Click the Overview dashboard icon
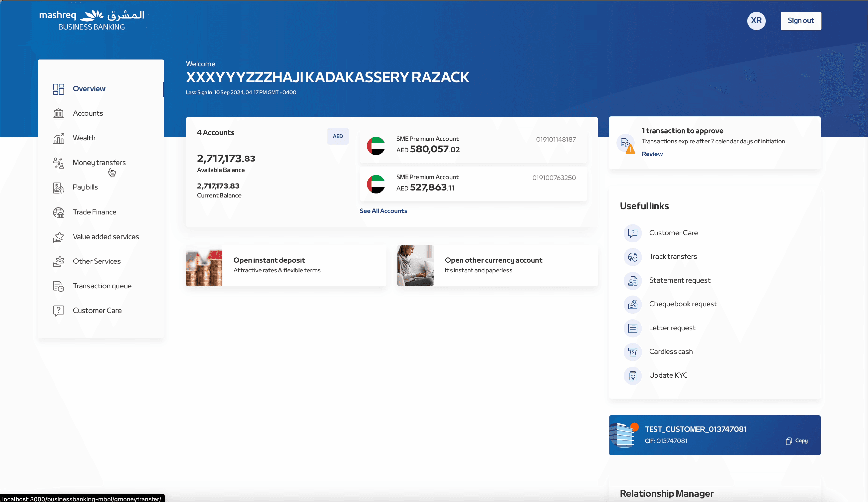The width and height of the screenshot is (868, 502). [58, 89]
